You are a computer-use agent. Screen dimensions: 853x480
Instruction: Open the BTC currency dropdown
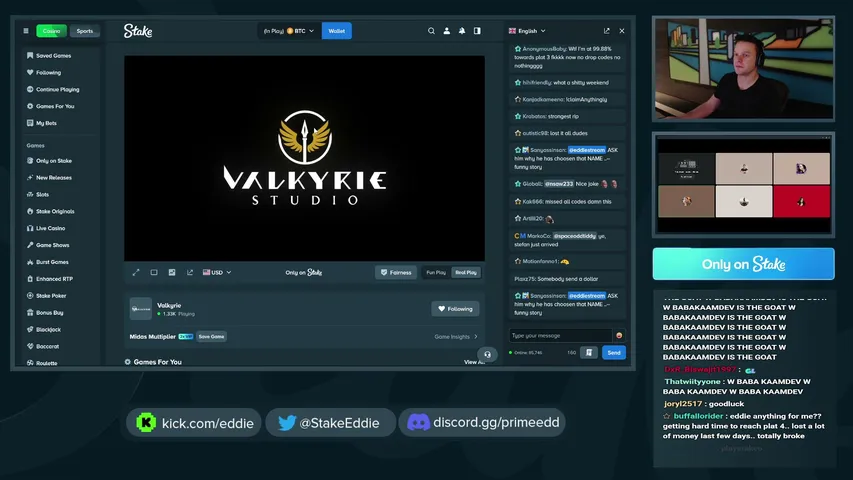(x=288, y=31)
